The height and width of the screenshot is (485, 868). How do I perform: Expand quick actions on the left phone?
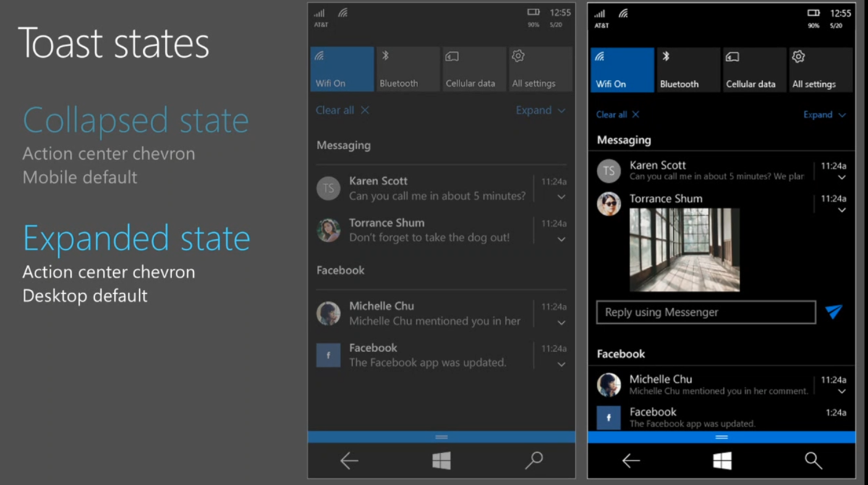pos(540,111)
